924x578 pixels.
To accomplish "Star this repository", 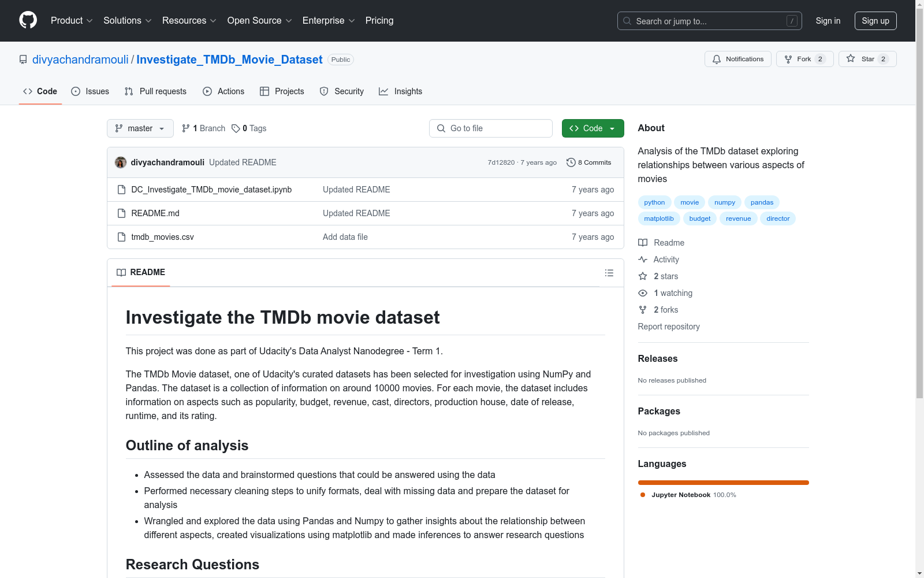I will pos(867,59).
